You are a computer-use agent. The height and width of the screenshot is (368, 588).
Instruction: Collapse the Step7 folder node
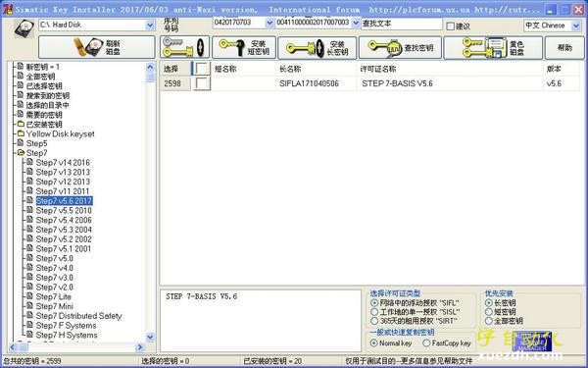[21, 153]
